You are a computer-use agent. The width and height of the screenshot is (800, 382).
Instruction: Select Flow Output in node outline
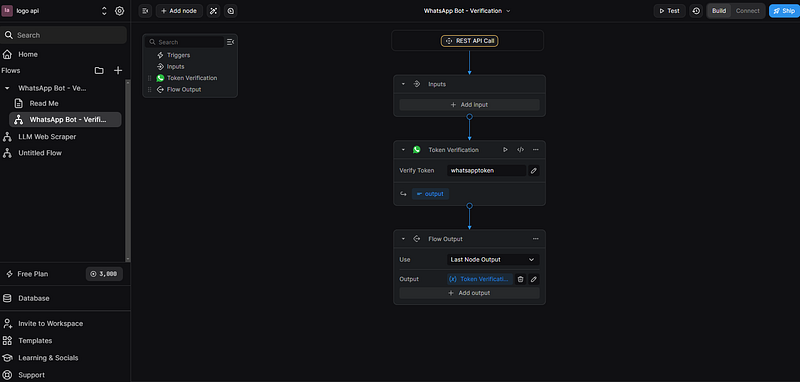184,90
